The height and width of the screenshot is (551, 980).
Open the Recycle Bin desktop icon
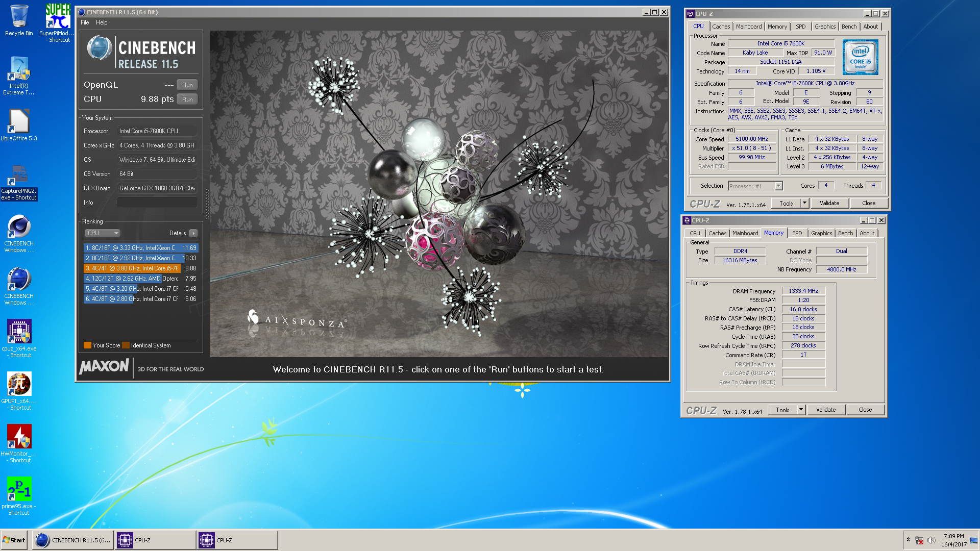(x=19, y=20)
